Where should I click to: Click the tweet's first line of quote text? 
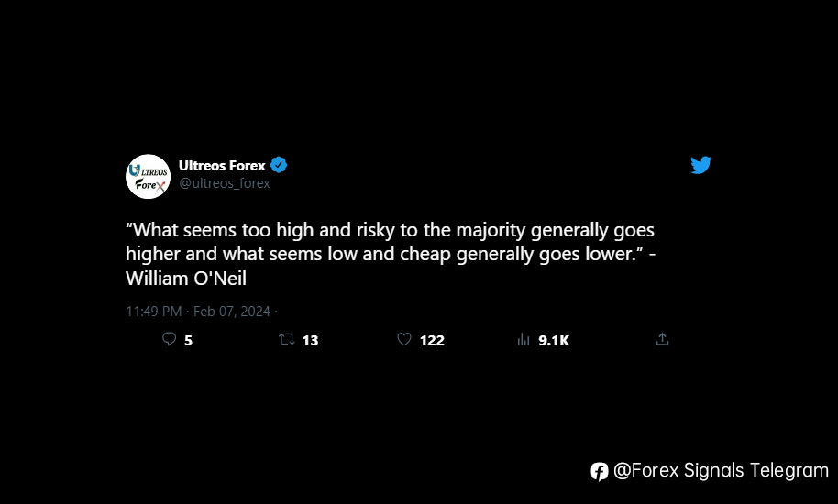coord(391,230)
